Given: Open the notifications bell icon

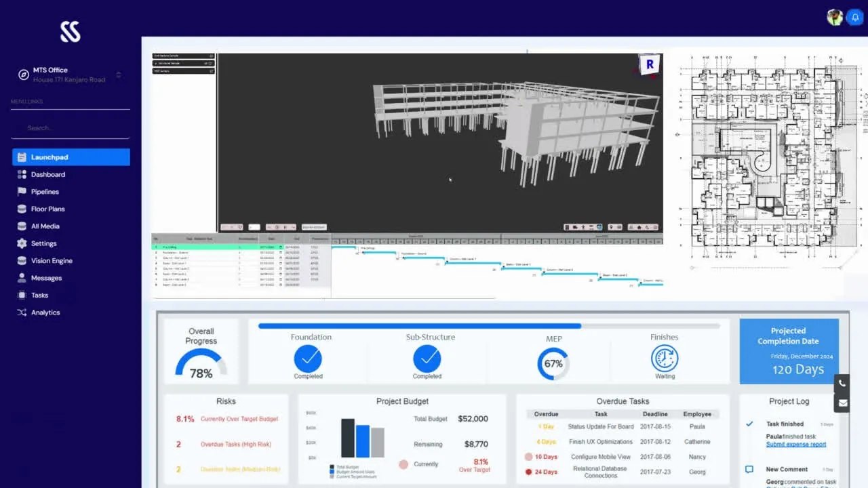Looking at the screenshot, I should tap(854, 18).
